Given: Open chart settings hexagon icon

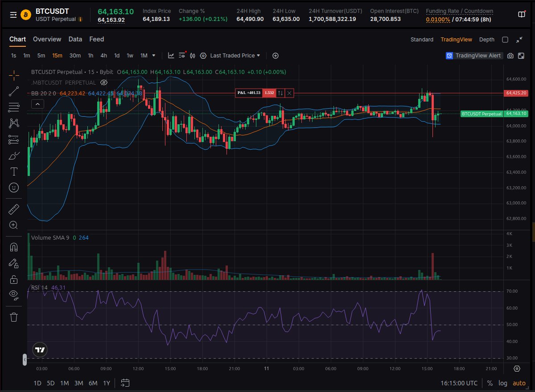Looking at the screenshot, I should click(203, 56).
